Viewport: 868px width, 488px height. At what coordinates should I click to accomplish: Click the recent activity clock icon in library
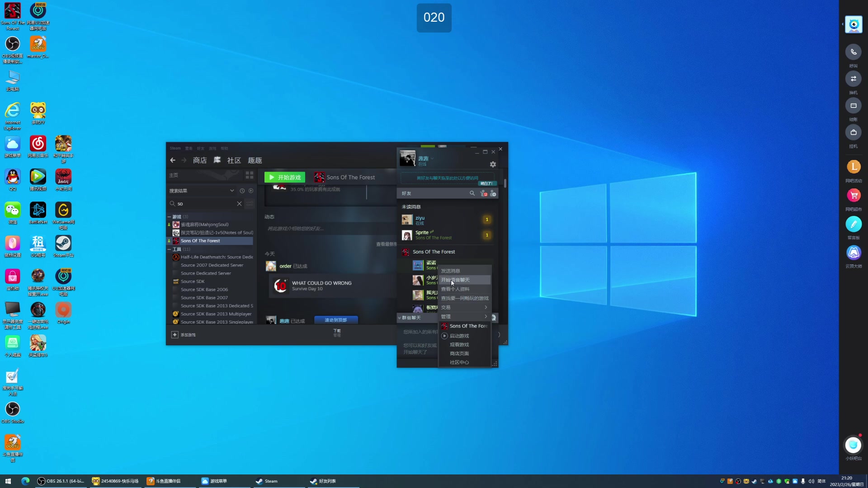click(242, 191)
